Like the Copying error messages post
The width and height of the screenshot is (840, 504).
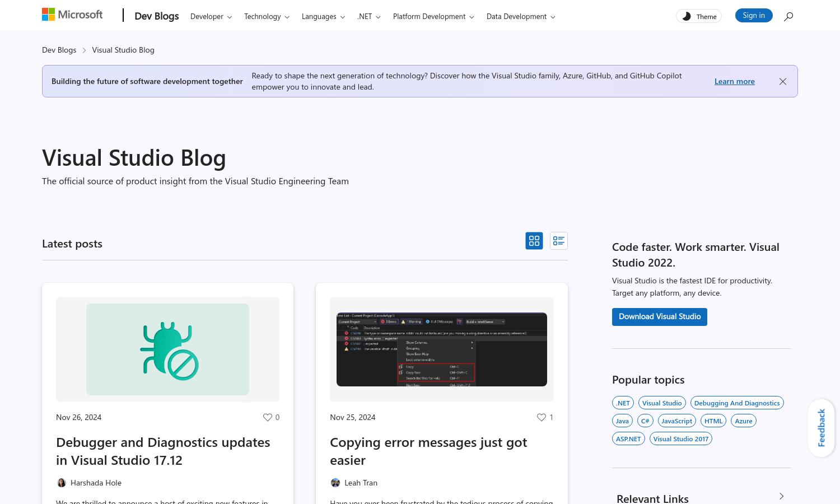coord(542,417)
